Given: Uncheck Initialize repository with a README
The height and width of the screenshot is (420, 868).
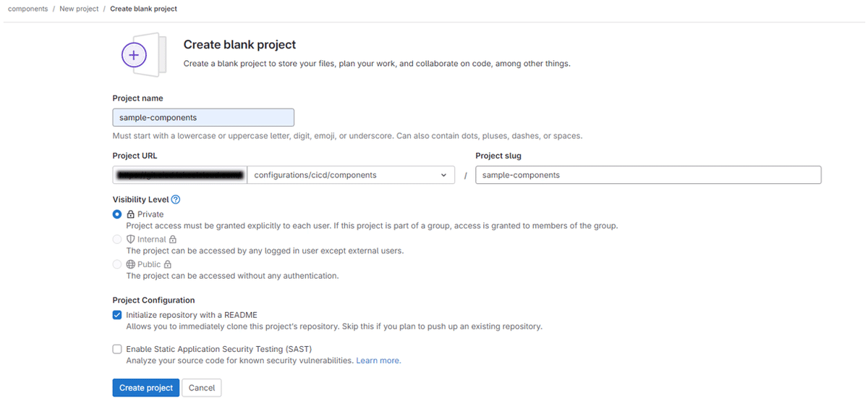Looking at the screenshot, I should coord(117,315).
